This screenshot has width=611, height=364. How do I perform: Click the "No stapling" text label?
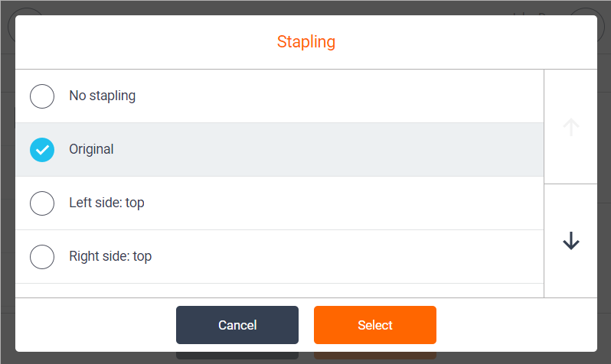point(103,96)
